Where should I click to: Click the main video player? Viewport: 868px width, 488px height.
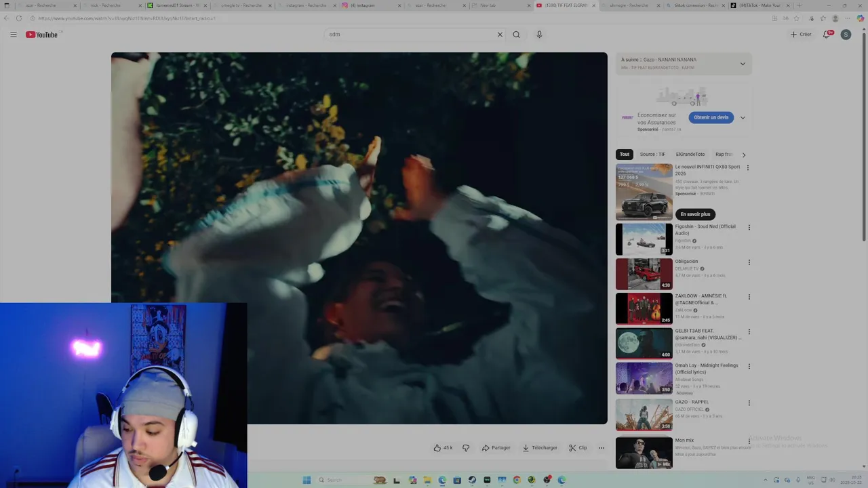359,238
